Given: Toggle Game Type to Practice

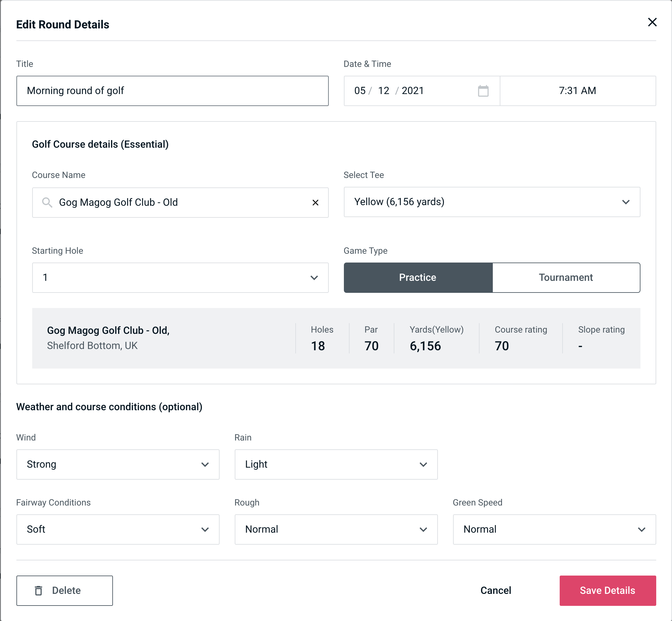Looking at the screenshot, I should click(x=417, y=278).
